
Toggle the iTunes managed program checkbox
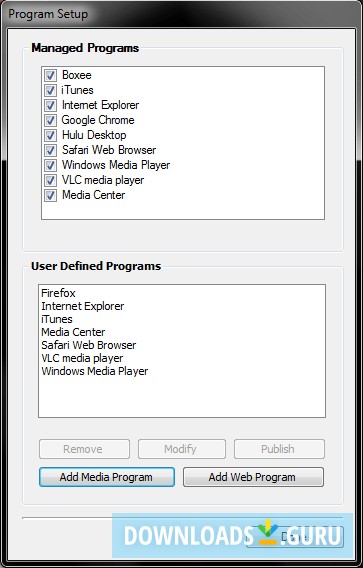(50, 90)
